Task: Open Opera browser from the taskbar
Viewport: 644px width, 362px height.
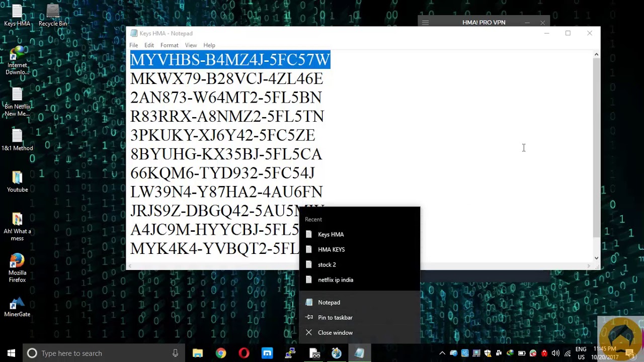Action: pos(244,353)
